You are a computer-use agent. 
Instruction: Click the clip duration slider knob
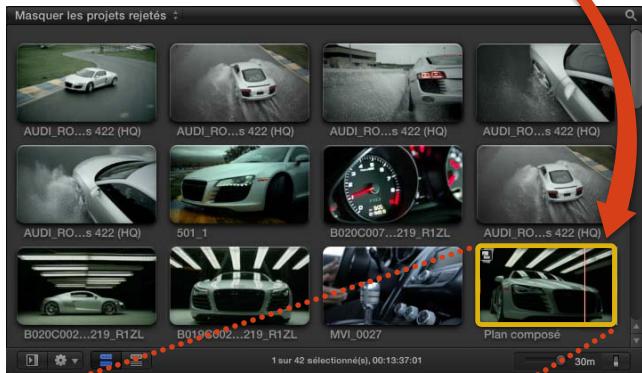(x=561, y=359)
